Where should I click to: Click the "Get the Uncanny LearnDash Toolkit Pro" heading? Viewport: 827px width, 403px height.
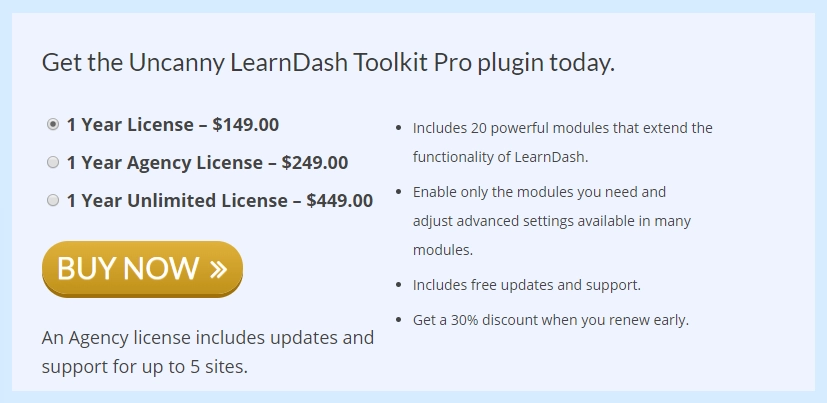(328, 63)
